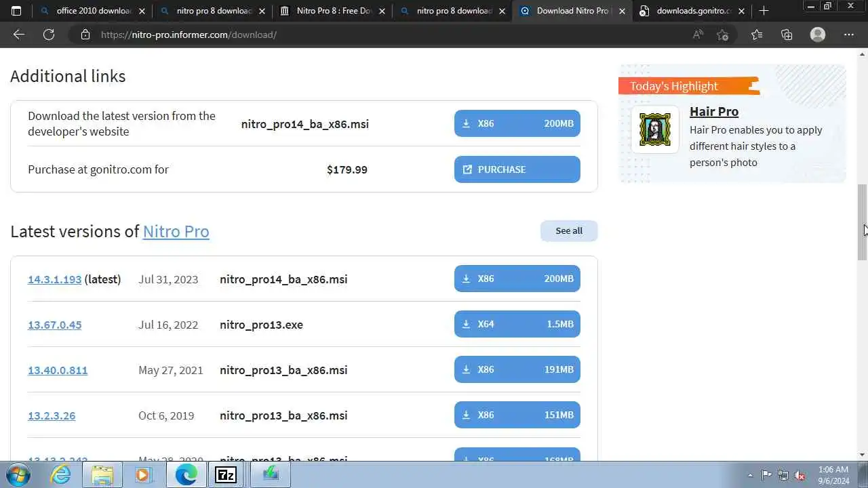
Task: Open 7-Zip from the taskbar
Action: [x=226, y=475]
